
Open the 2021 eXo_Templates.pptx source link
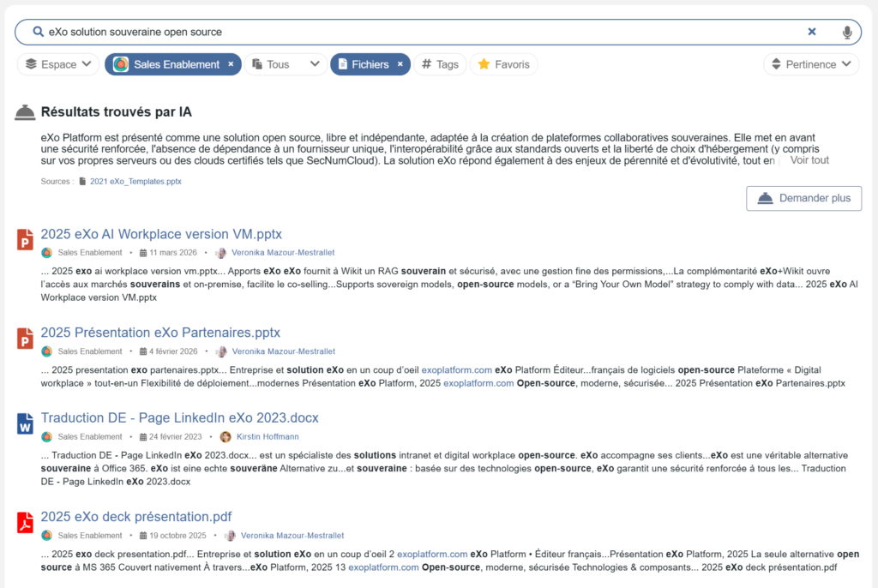(x=135, y=182)
